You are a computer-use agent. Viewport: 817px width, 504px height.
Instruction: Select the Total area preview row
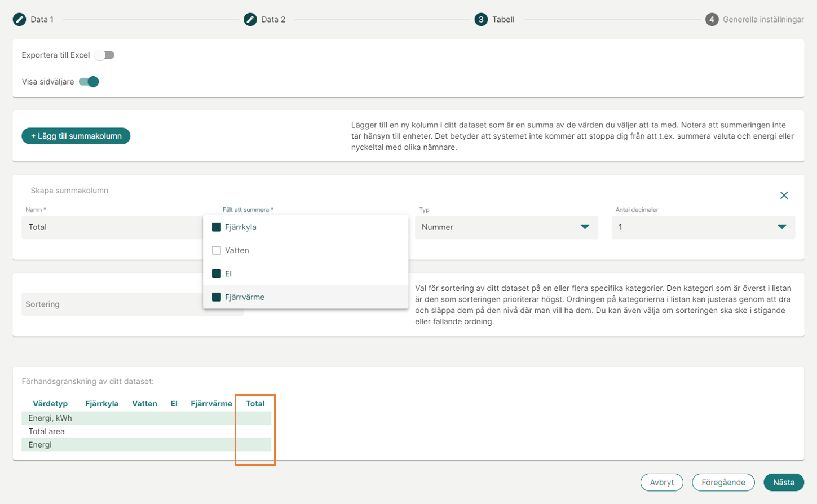(x=147, y=431)
